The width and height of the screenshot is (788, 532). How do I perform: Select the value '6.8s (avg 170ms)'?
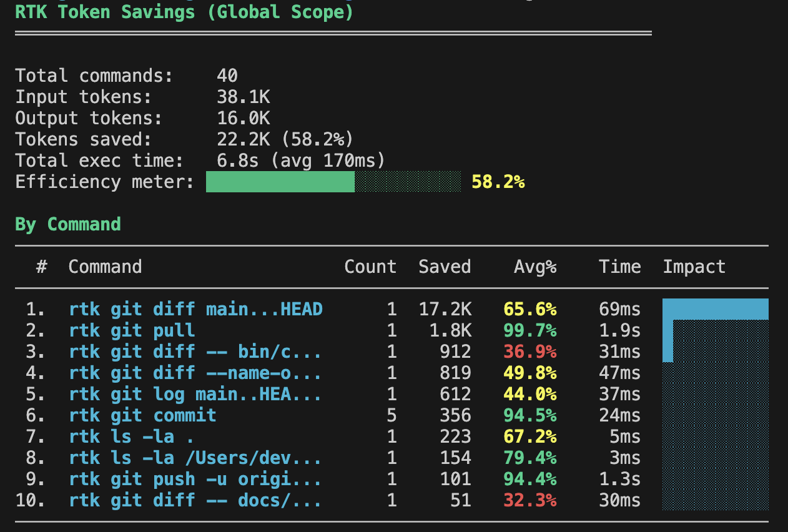pos(301,160)
